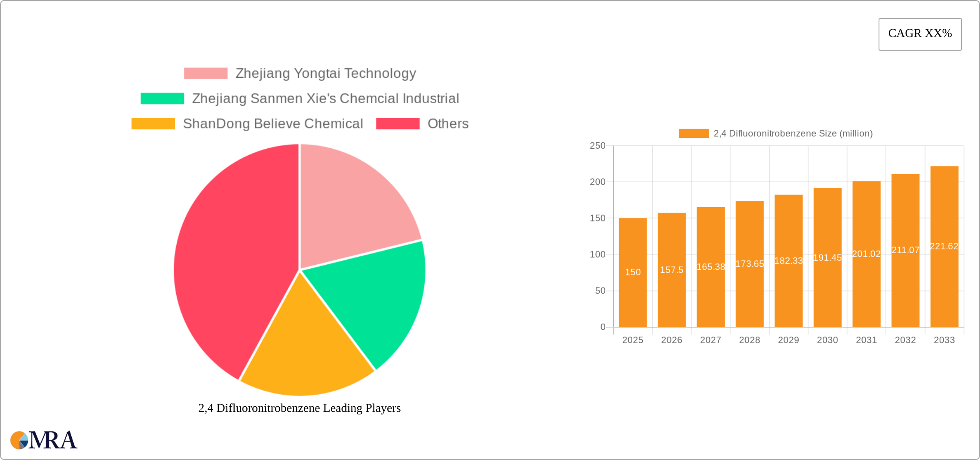980x460 pixels.
Task: Click the 2029 bar labeled 182.33
Action: tap(789, 261)
